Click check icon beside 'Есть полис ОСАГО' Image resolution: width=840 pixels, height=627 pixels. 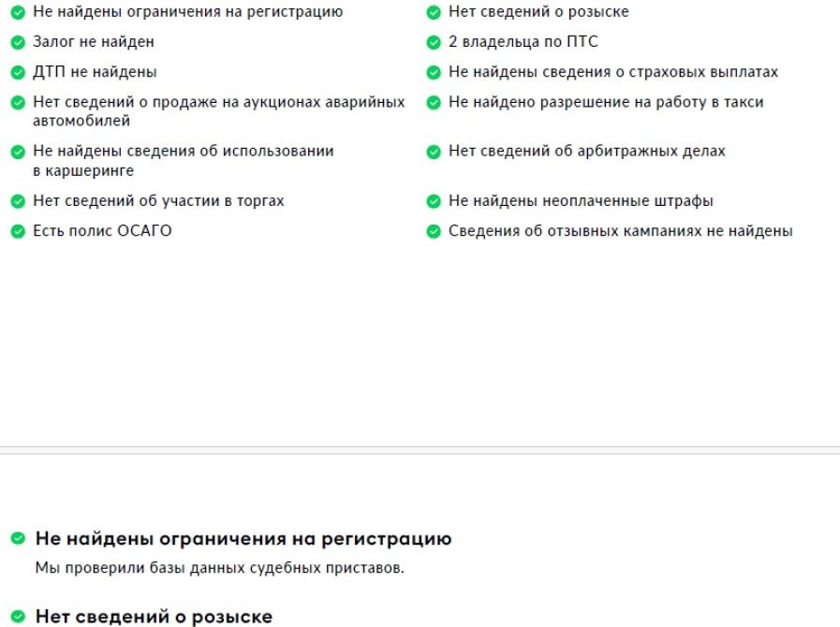pyautogui.click(x=18, y=231)
